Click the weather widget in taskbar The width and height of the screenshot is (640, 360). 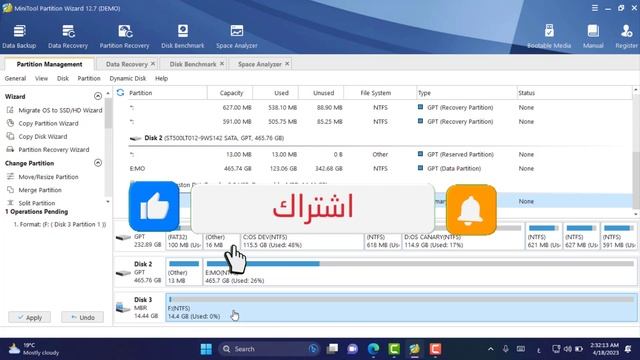33,349
